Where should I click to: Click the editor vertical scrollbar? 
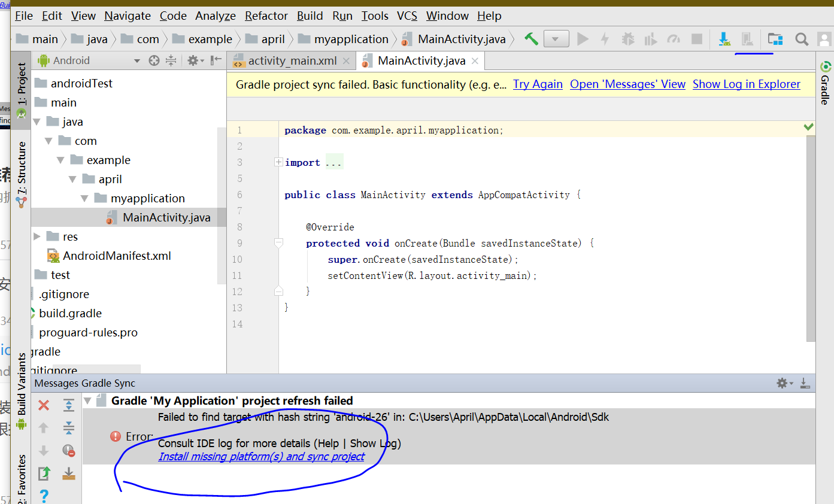[x=811, y=238]
